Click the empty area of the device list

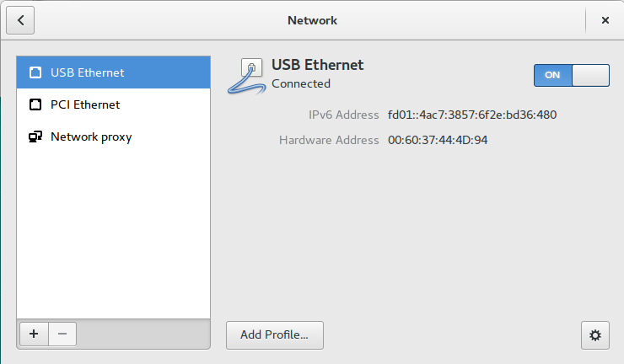113,236
